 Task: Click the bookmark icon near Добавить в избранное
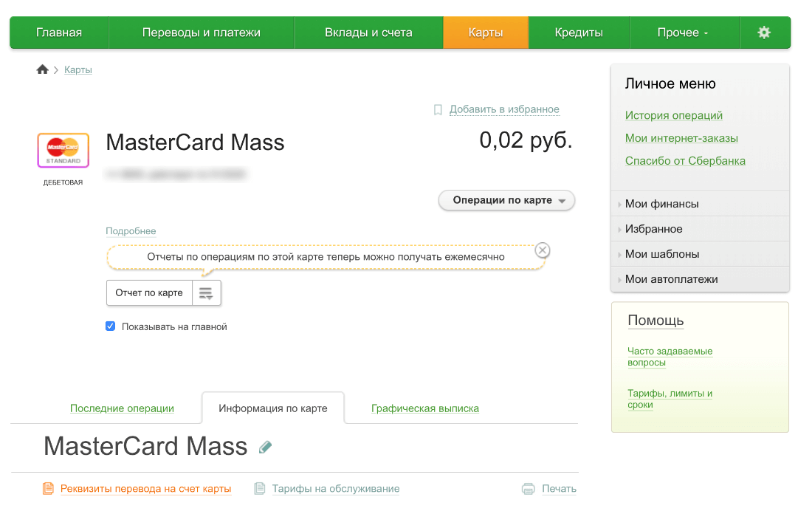coord(438,110)
